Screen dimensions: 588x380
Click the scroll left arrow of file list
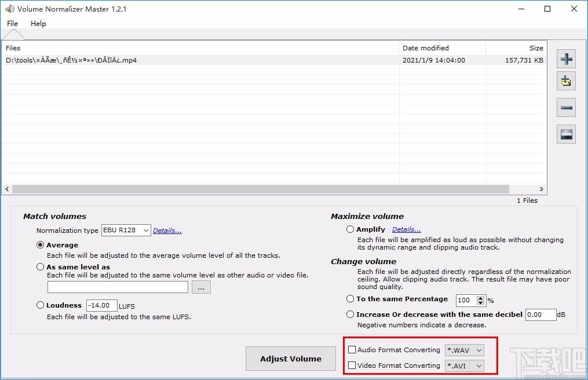pyautogui.click(x=7, y=189)
